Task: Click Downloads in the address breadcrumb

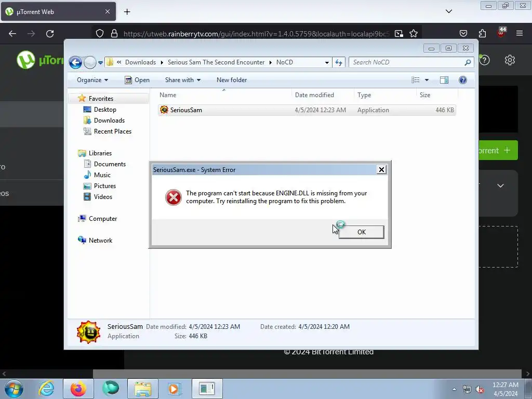Action: (140, 62)
